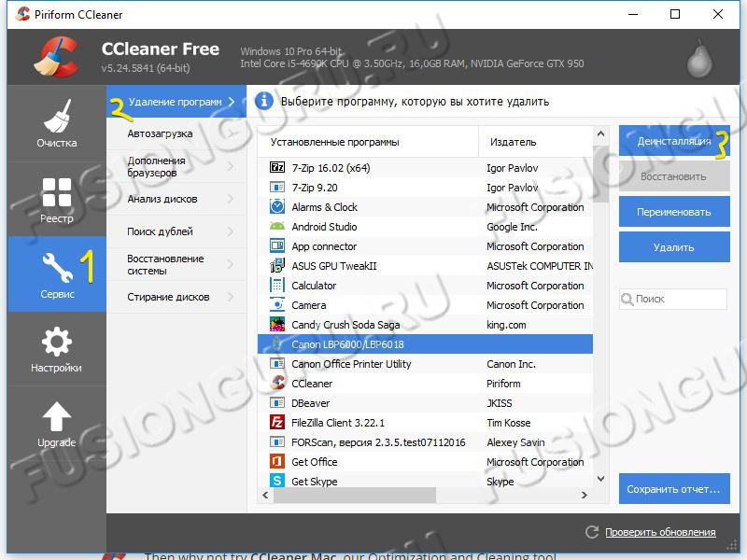Click the Удалить button
Viewport: 747px width, 560px height.
[674, 246]
